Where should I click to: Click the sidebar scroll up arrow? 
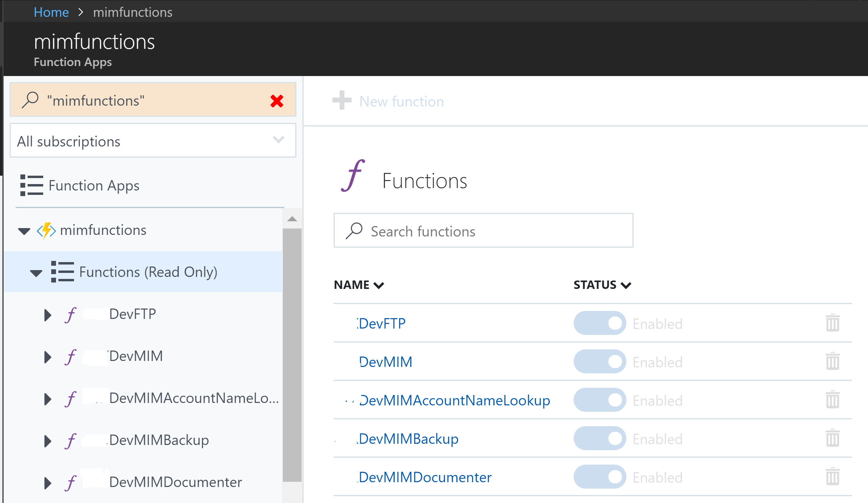292,219
